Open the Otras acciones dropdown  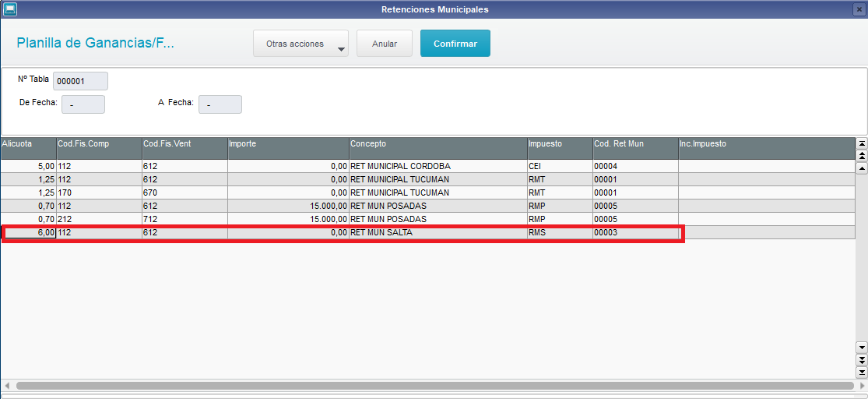point(300,44)
